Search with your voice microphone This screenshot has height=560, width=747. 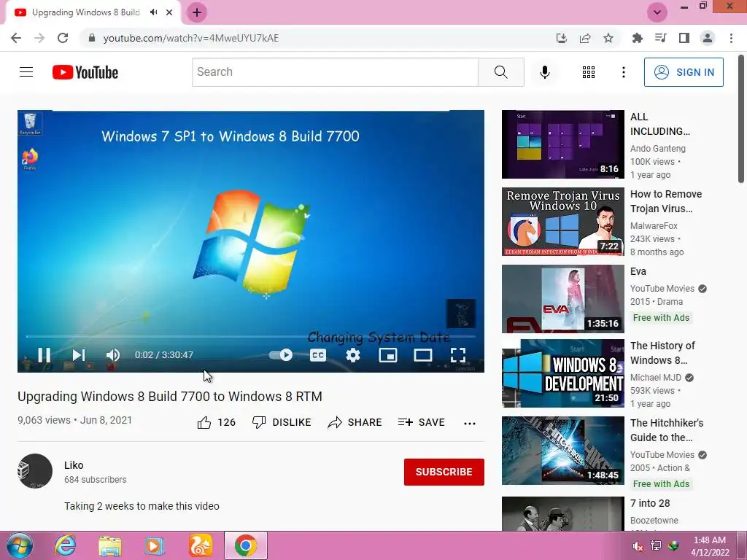click(x=544, y=72)
